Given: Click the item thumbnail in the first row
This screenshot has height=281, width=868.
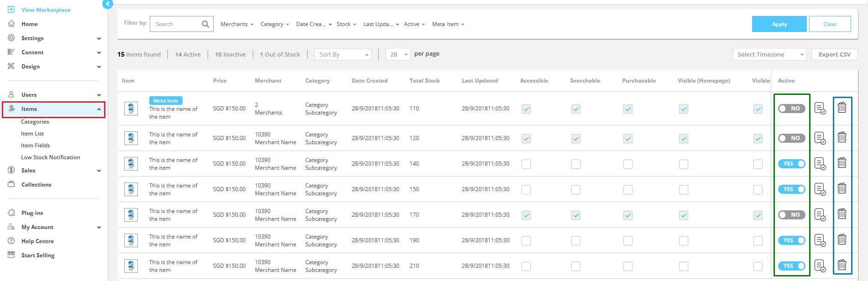Looking at the screenshot, I should coord(131,109).
